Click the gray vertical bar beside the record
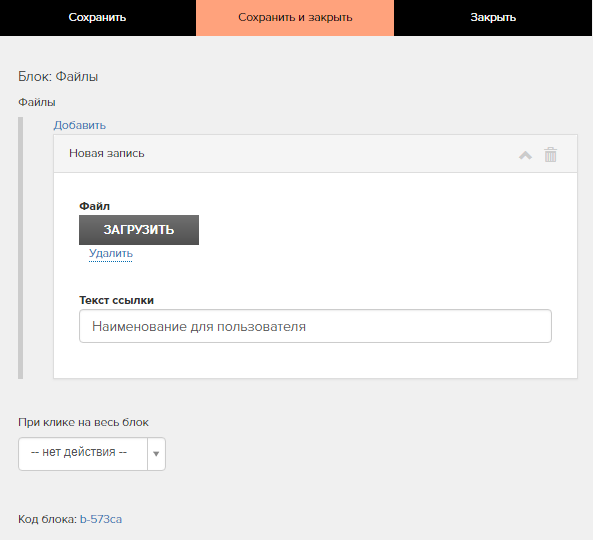The height and width of the screenshot is (540, 593). pyautogui.click(x=20, y=248)
